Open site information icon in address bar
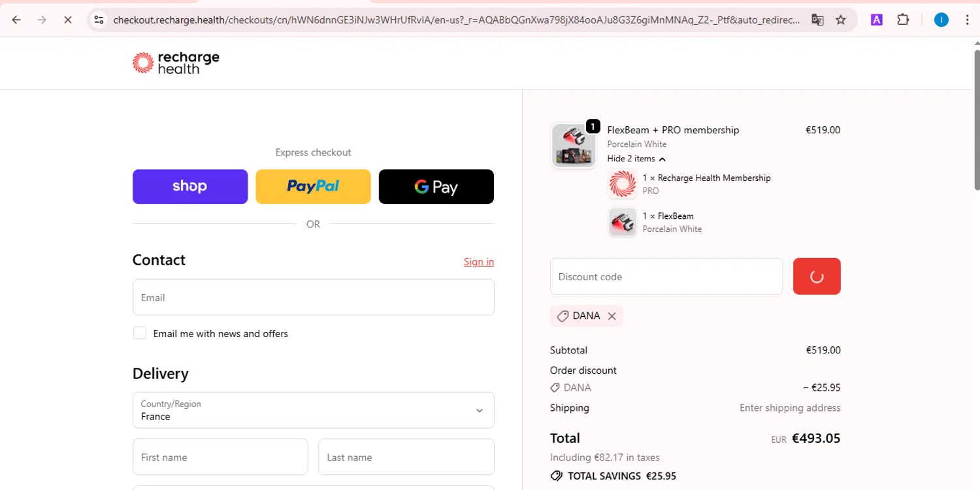Screen dimensions: 980x490 pos(99,20)
